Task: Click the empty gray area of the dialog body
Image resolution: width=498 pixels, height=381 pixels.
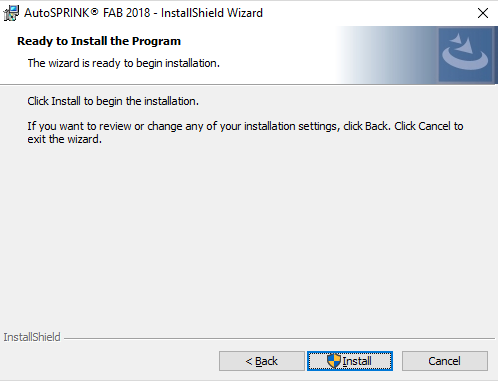Action: coord(249,233)
